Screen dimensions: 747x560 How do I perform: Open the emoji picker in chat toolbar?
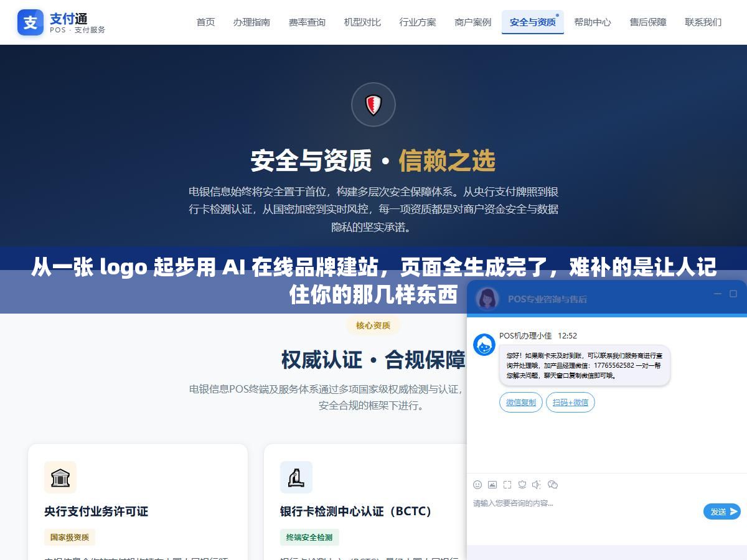click(477, 484)
